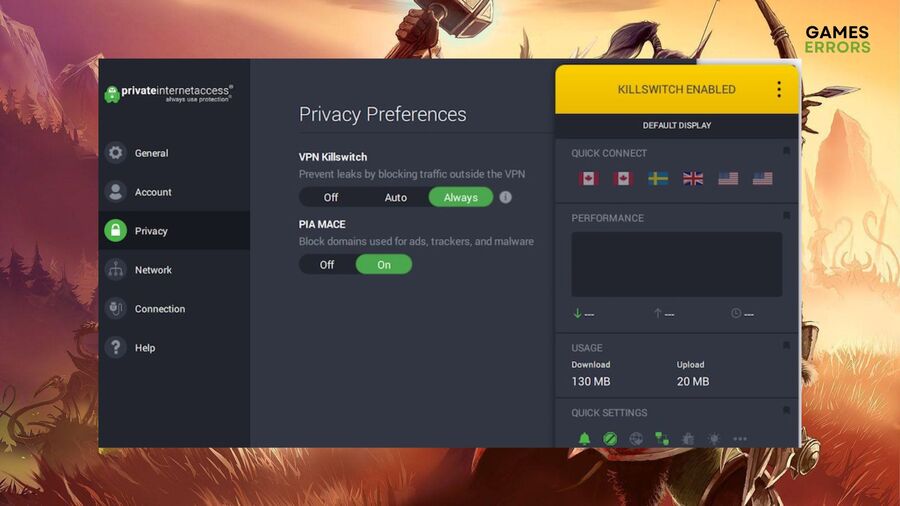The height and width of the screenshot is (506, 900).
Task: Click the clock duration indicator
Action: 736,313
